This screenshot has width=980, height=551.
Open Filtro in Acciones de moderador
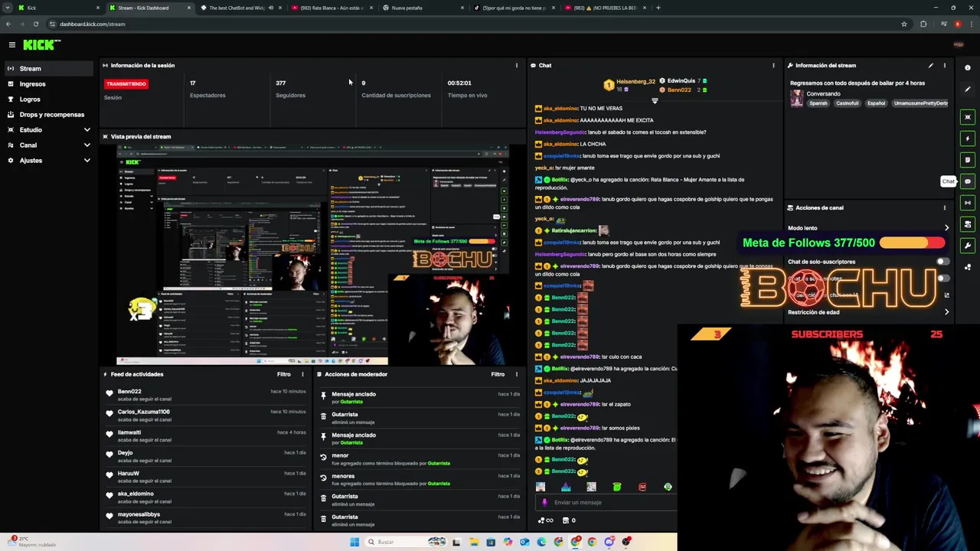click(498, 374)
